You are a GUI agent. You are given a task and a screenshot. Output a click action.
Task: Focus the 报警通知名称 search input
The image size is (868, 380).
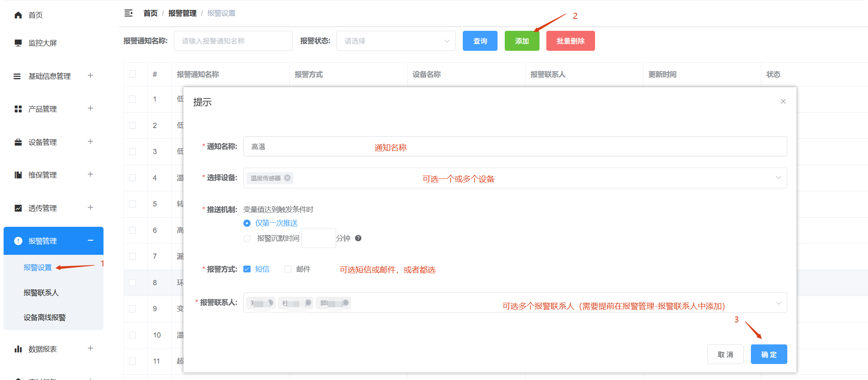(x=233, y=41)
